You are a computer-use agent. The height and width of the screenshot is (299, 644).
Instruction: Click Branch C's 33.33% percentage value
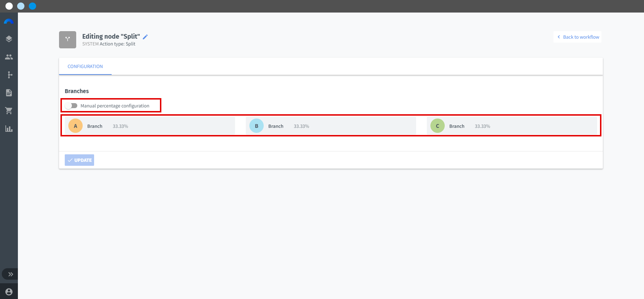[x=483, y=126]
